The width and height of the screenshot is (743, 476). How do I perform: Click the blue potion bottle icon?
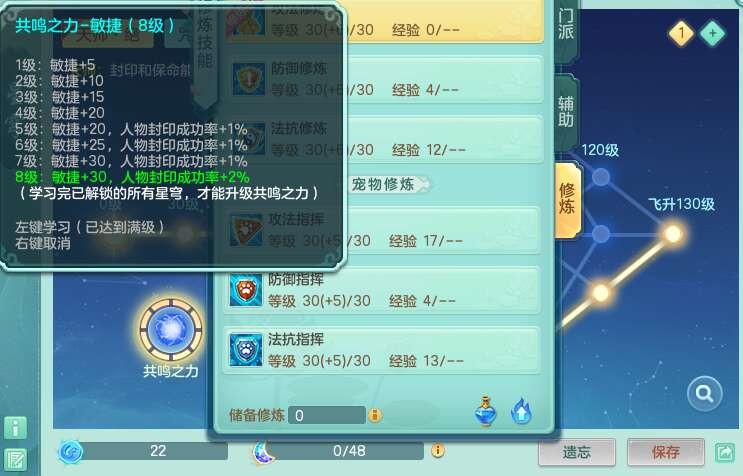(x=486, y=410)
